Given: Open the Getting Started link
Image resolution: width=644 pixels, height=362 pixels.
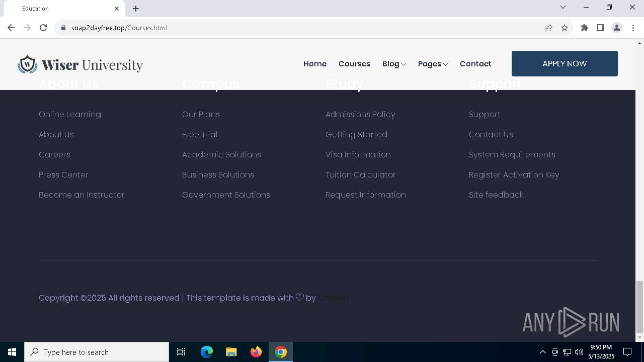Looking at the screenshot, I should (x=356, y=135).
